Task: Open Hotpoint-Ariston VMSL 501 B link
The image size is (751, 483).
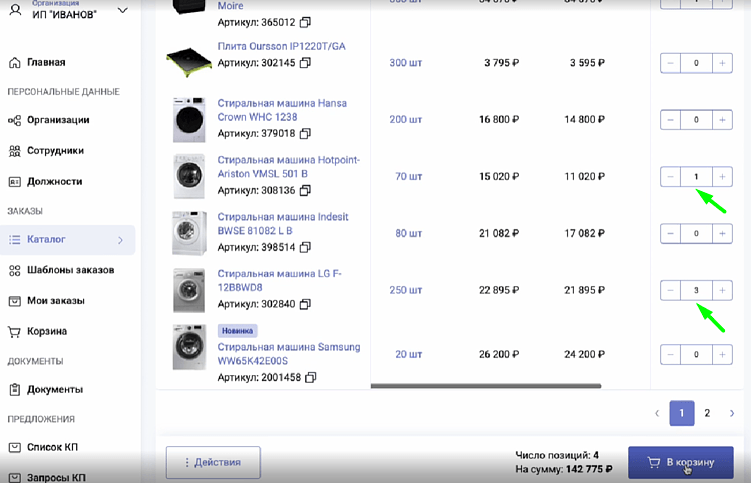Action: [289, 167]
